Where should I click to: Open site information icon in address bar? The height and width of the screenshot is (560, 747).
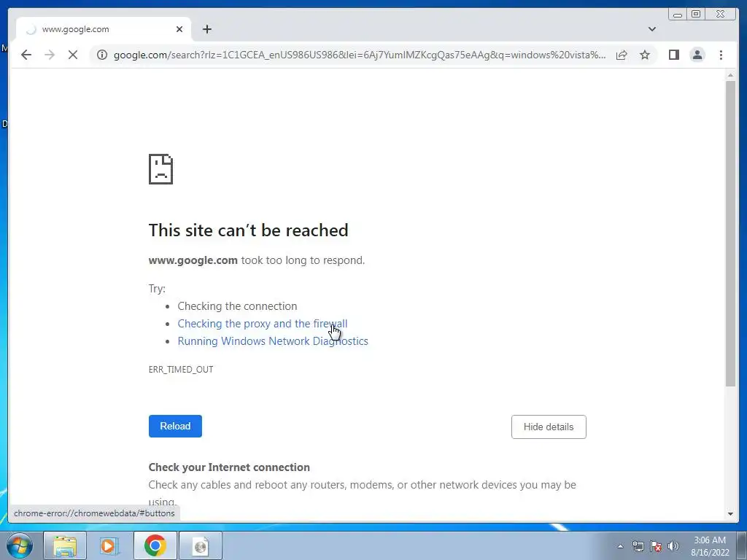102,55
